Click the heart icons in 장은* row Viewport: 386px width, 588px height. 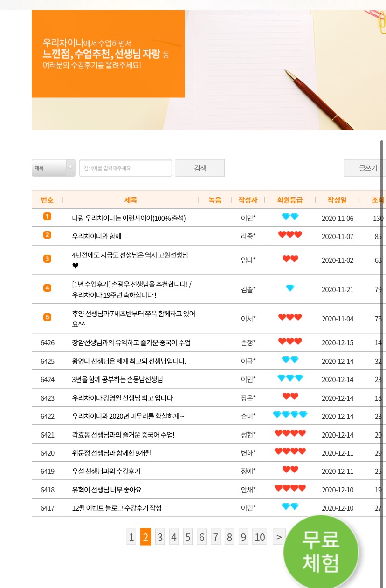point(290,396)
